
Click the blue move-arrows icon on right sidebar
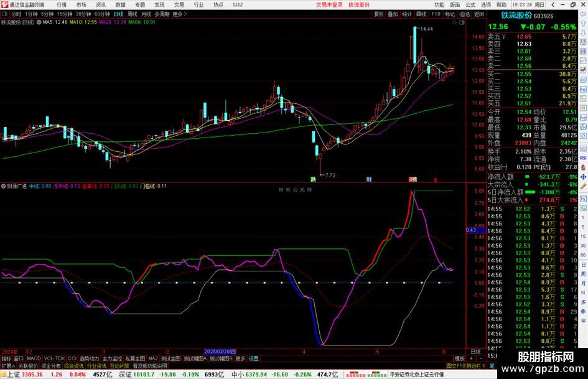[583, 177]
